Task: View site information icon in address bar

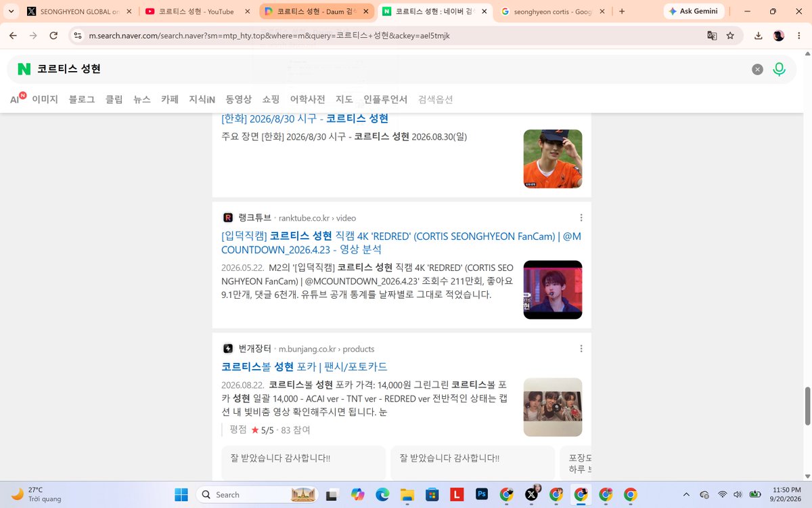Action: click(78, 35)
